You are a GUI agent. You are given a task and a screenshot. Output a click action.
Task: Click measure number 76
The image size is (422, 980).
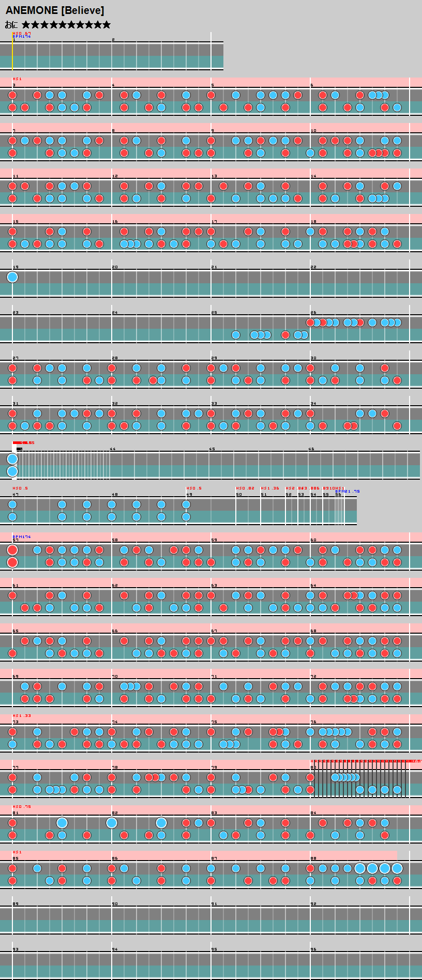[313, 722]
